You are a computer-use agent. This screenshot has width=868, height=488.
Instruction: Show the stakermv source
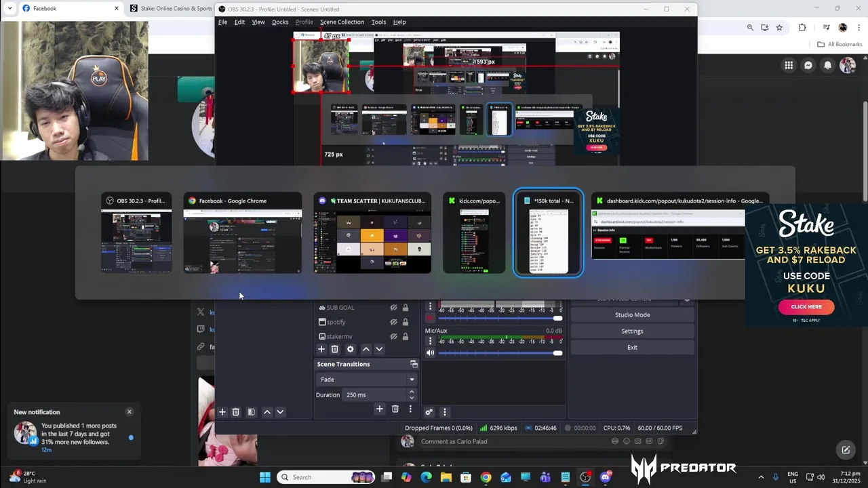pos(393,336)
